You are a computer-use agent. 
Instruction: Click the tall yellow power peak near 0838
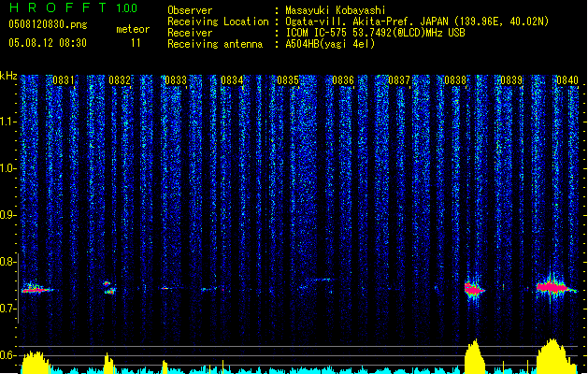point(475,356)
